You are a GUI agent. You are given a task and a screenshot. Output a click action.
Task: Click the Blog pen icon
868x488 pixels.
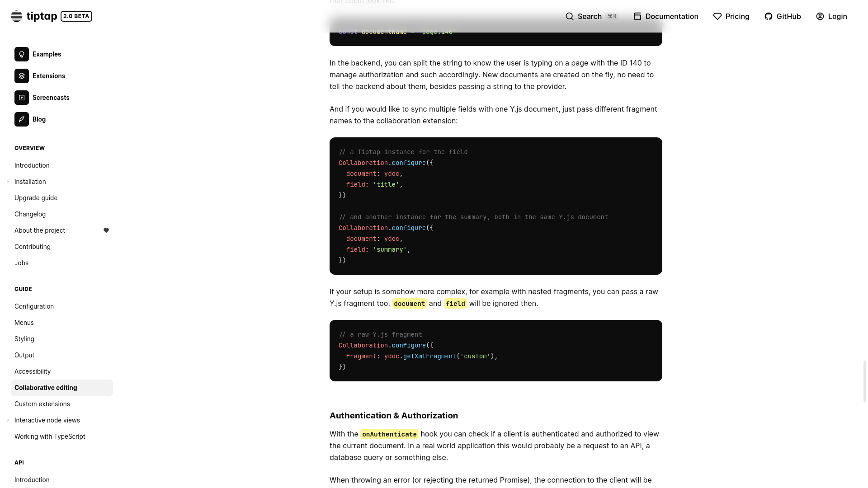[21, 119]
